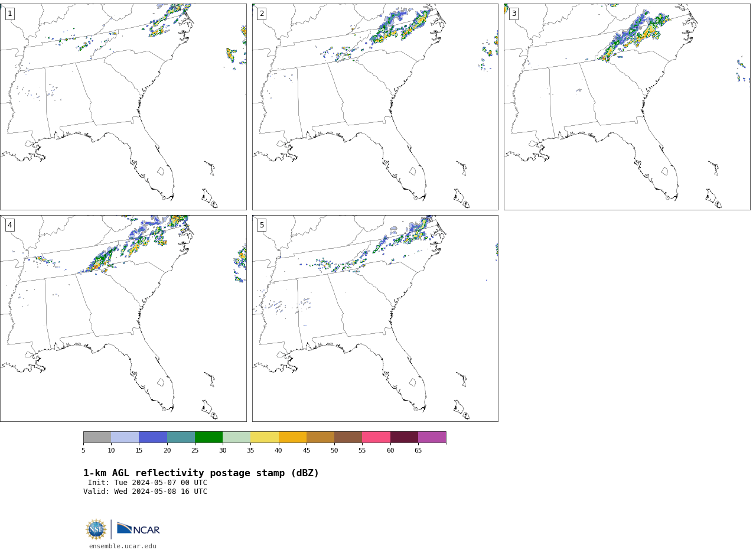Click the blue 15-20 dBZ swatch
756x553 pixels.
tap(153, 437)
